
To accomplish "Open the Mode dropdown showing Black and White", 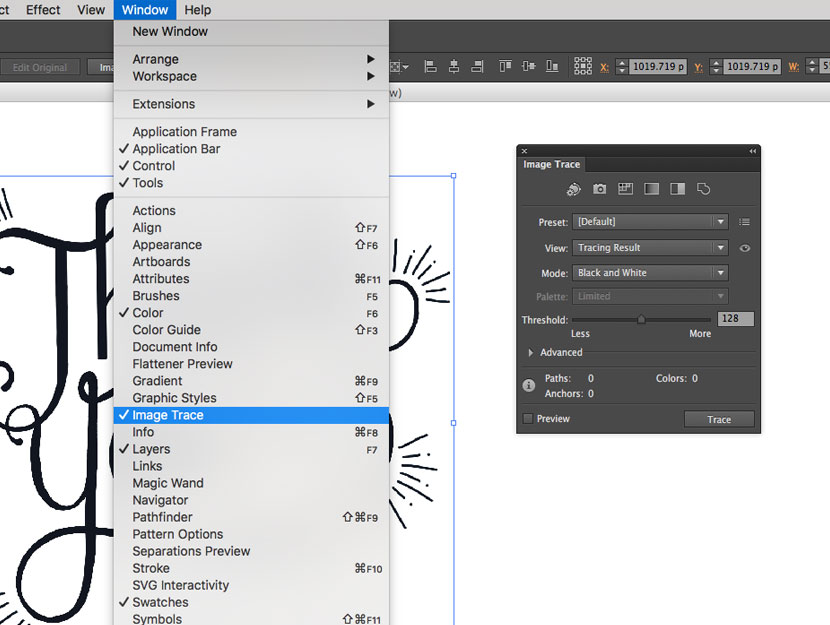I will click(650, 273).
